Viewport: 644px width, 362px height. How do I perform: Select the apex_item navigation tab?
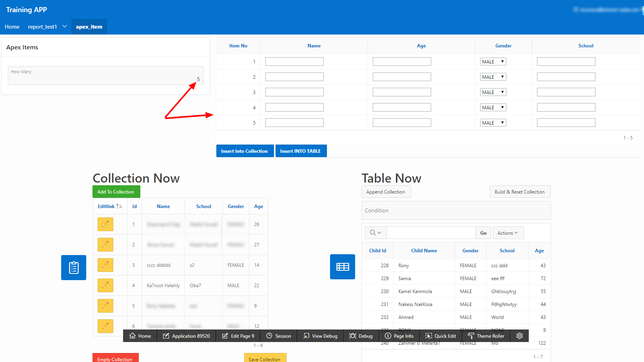pos(89,27)
